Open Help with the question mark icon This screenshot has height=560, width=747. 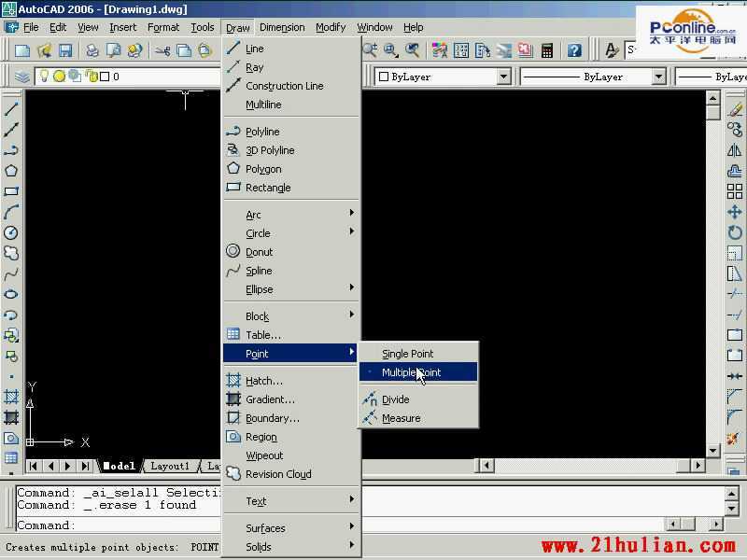tap(574, 50)
